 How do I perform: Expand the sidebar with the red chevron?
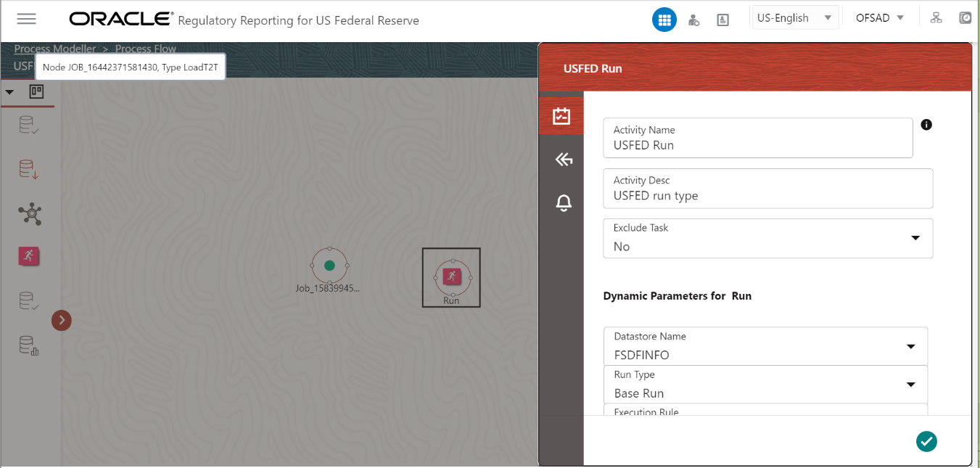62,320
